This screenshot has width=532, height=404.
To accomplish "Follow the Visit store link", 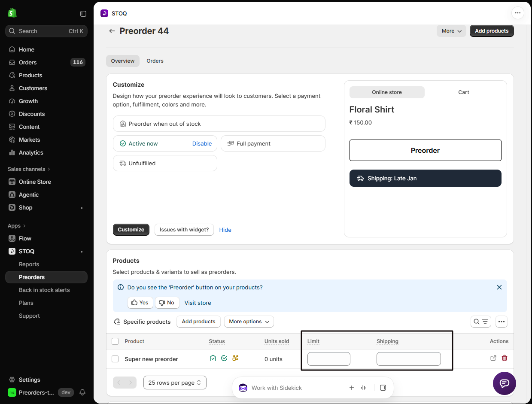I will [198, 303].
